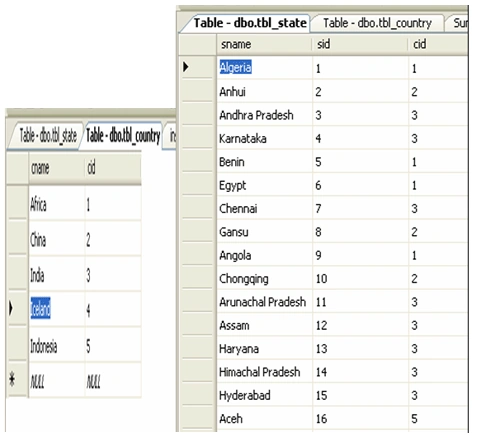500x441 pixels.
Task: Select the Chongqing cell
Action: click(264, 278)
